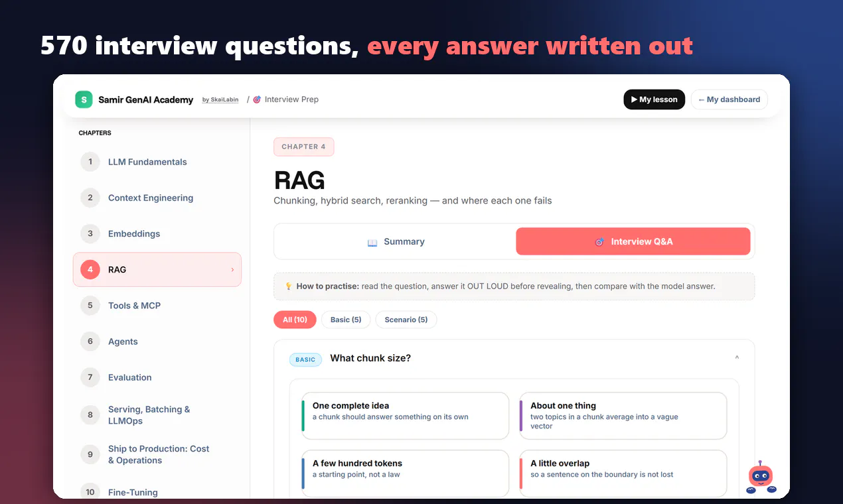Click the chapter 2 number badge
This screenshot has height=504, width=843.
pyautogui.click(x=90, y=198)
